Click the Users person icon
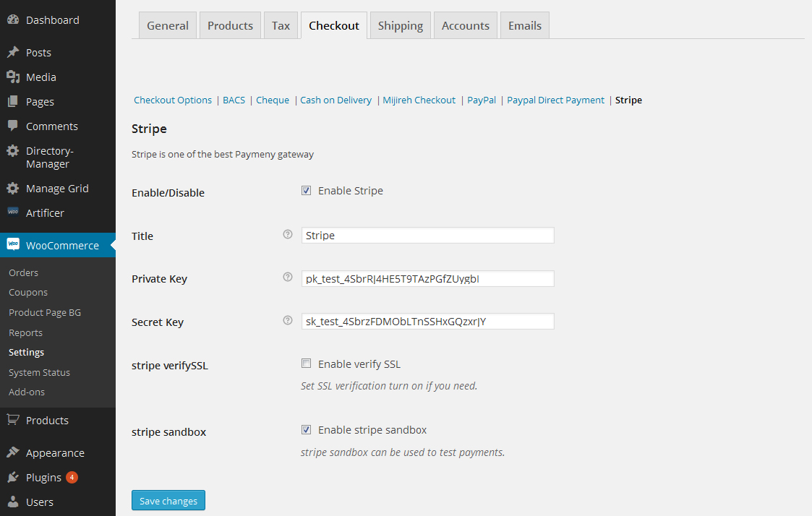 pos(13,502)
